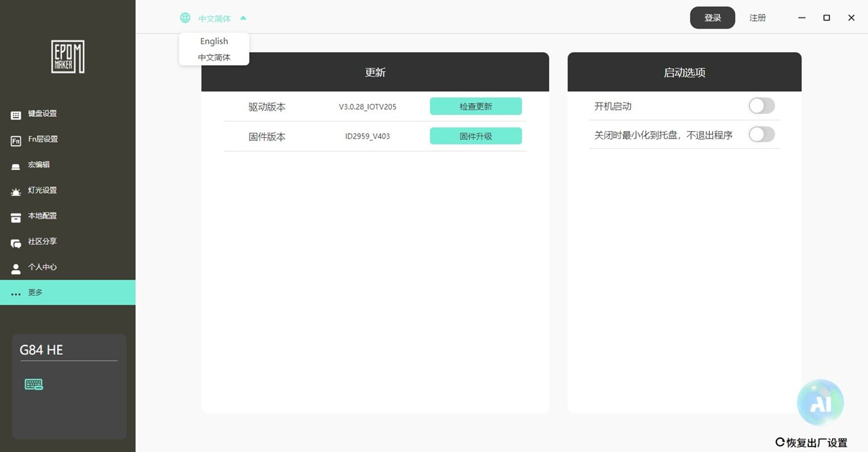Click the G84 HE keyboard device icon

click(34, 385)
